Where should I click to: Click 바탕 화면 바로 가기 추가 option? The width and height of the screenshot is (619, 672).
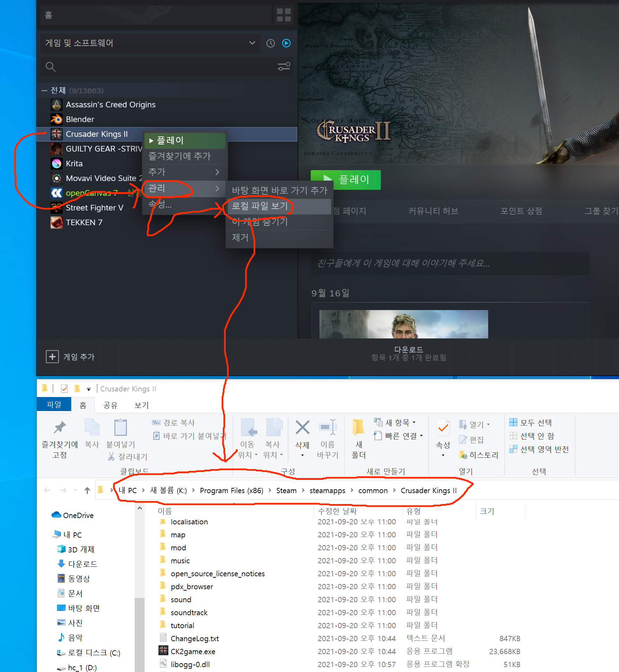coord(280,190)
